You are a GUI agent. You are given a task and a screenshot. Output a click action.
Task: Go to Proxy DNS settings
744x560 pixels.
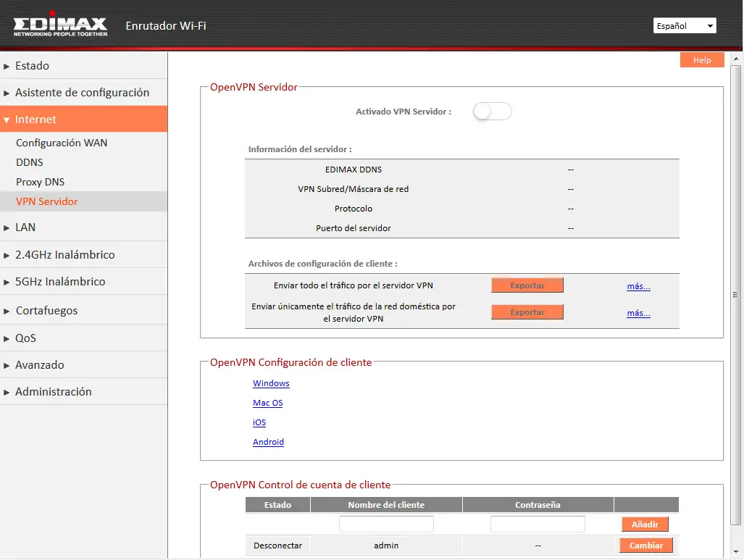41,183
